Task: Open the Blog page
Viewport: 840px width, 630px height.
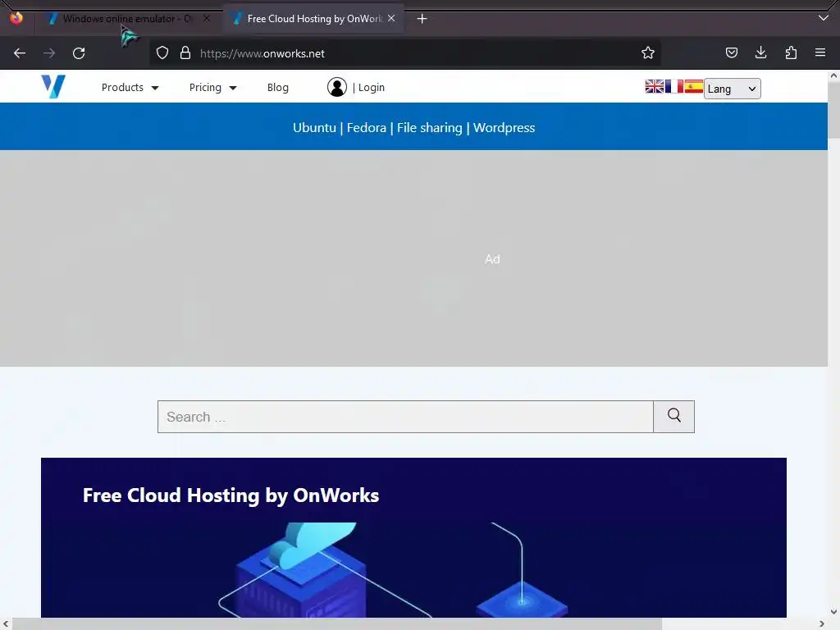Action: (x=277, y=87)
